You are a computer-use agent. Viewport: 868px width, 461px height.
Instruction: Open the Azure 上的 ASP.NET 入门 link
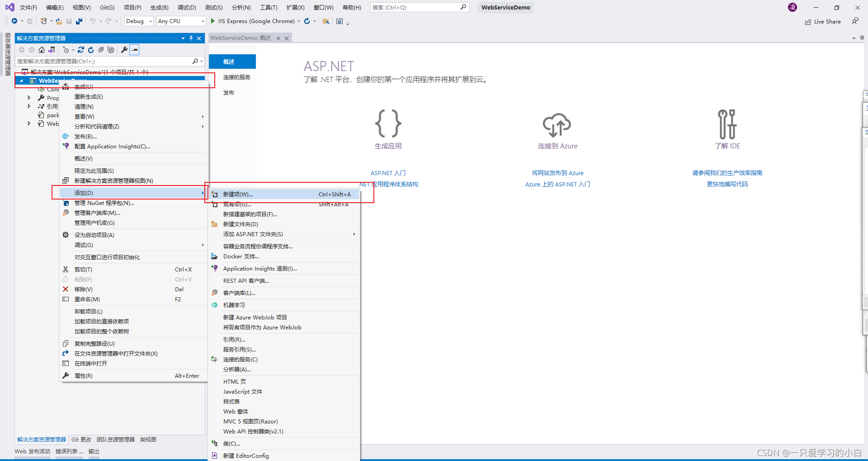(557, 184)
